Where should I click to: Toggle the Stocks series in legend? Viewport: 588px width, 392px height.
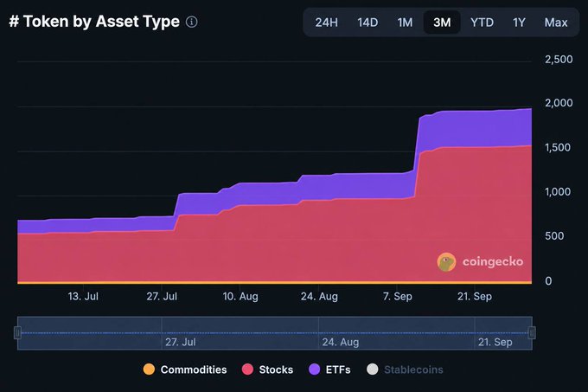pyautogui.click(x=267, y=370)
